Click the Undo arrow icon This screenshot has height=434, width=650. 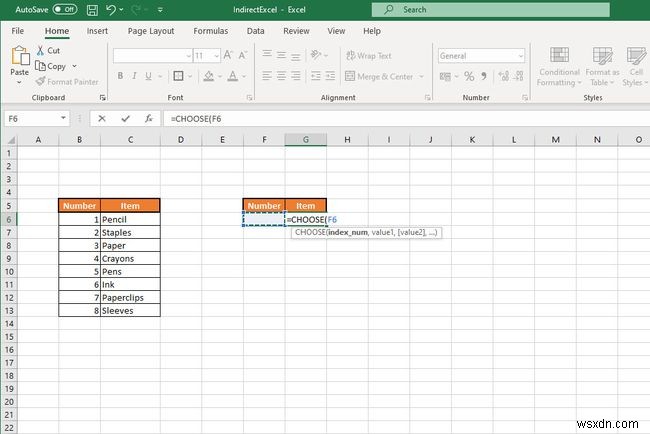pos(111,10)
